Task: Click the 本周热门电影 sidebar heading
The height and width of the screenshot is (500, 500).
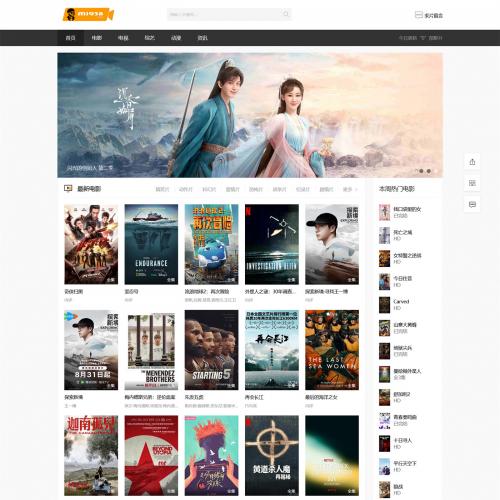Action: (397, 189)
